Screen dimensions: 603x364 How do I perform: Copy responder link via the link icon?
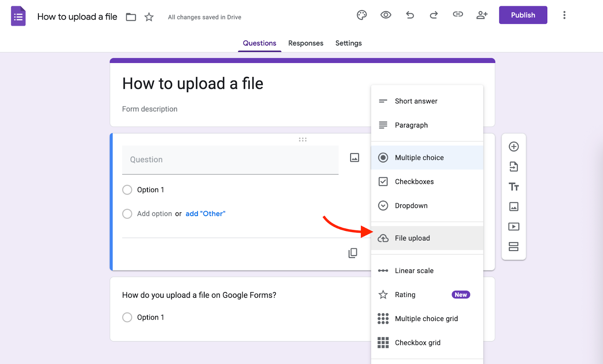pos(458,15)
